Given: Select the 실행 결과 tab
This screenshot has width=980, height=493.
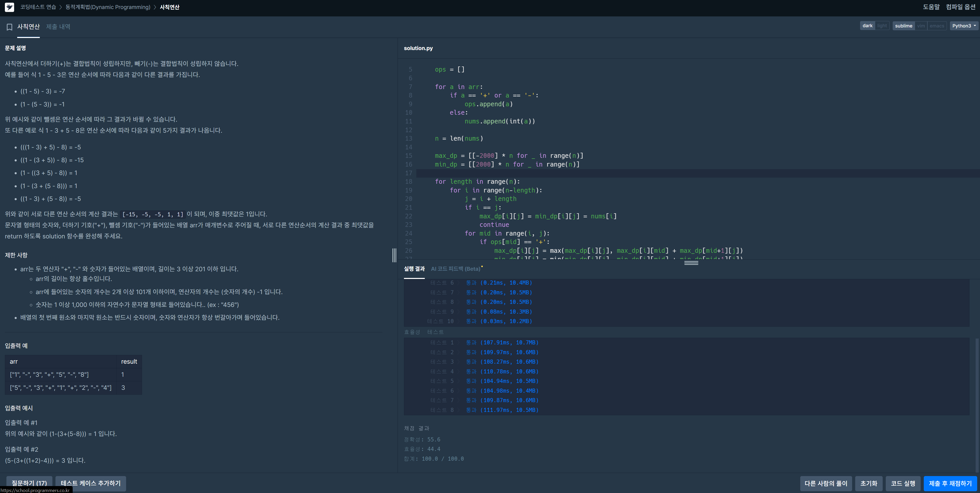Looking at the screenshot, I should coord(414,269).
